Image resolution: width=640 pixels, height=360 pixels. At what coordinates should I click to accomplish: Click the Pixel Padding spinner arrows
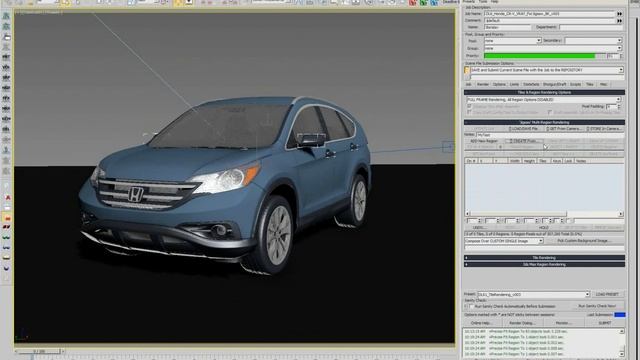[619, 107]
